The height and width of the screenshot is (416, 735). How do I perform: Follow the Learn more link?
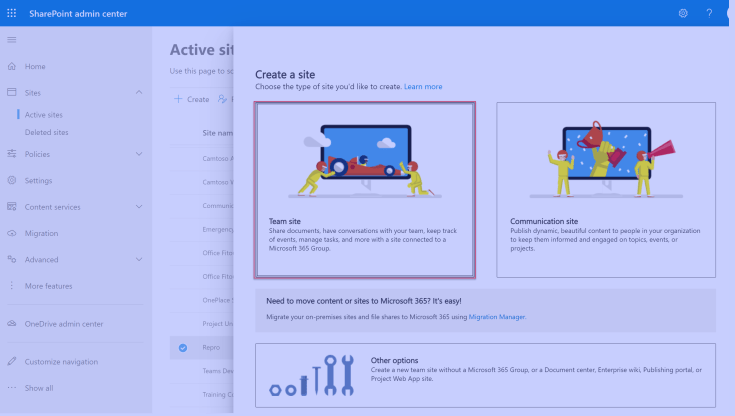point(423,87)
